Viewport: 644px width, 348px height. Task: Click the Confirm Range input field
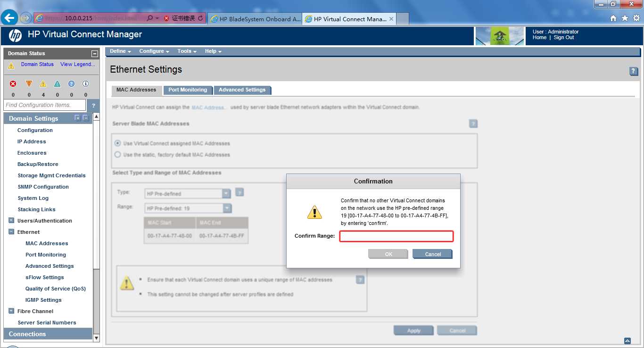396,236
